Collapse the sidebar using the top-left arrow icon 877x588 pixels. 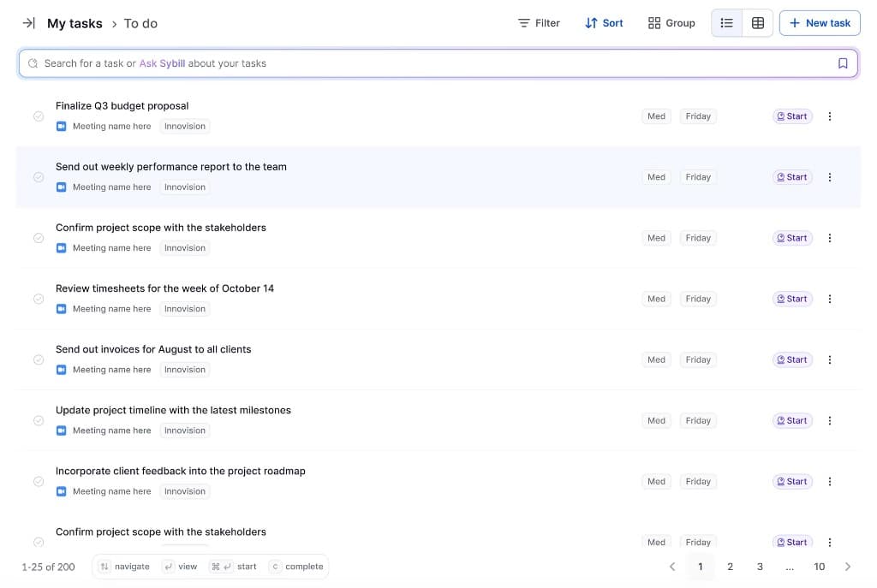point(29,23)
